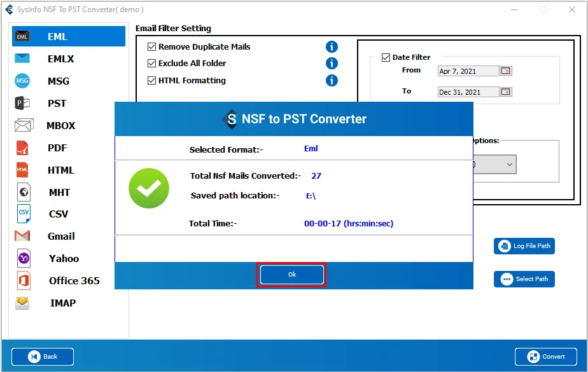
Task: Select the IMAP label text
Action: point(63,303)
